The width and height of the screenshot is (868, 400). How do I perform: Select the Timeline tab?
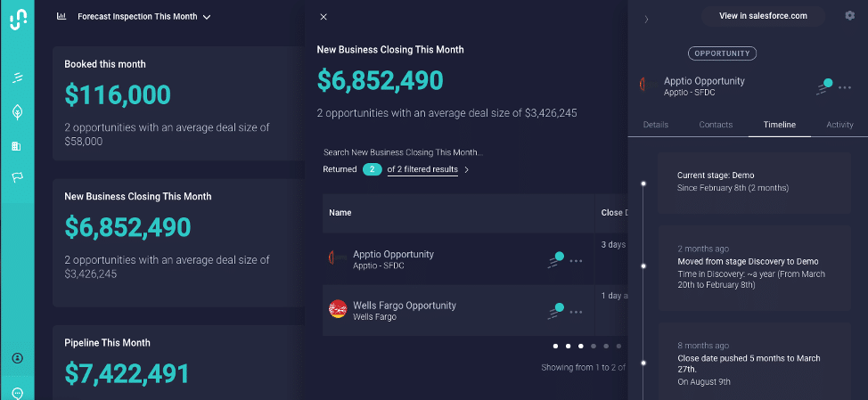[x=780, y=125]
